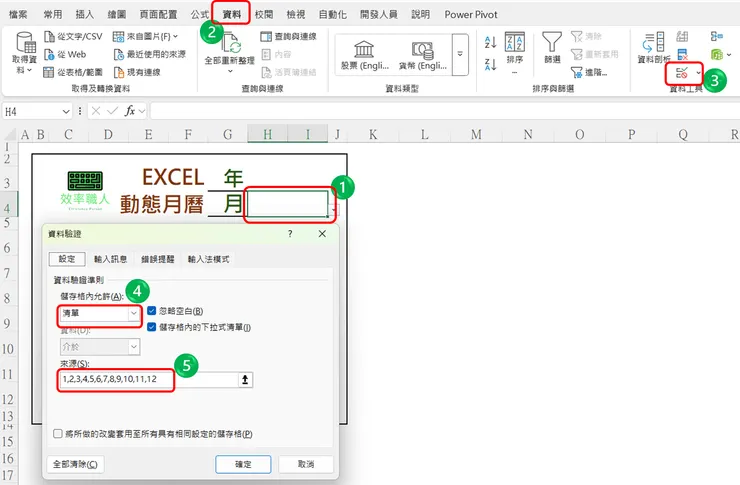The width and height of the screenshot is (740, 485).
Task: Click Flash Fill icon in data tools
Action: [x=682, y=36]
